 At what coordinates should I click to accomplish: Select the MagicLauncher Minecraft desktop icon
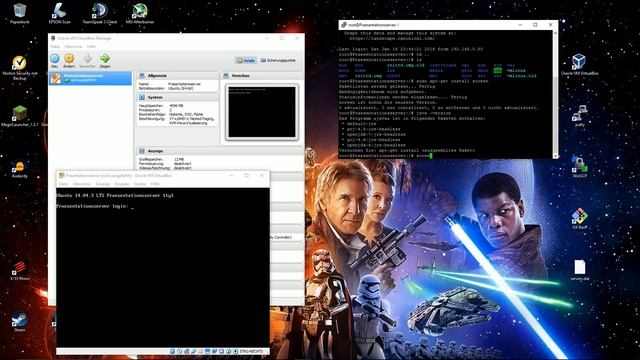[x=20, y=116]
